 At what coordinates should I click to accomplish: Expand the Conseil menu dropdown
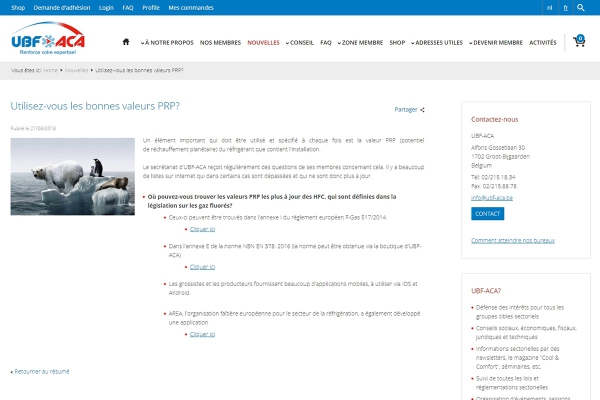[x=300, y=42]
